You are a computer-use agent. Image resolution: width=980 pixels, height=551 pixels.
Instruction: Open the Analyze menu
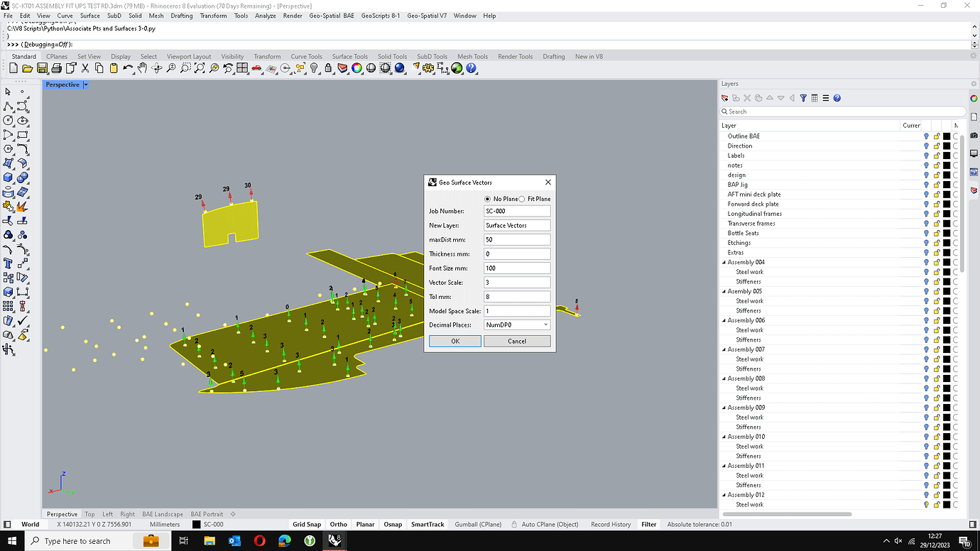tap(265, 16)
